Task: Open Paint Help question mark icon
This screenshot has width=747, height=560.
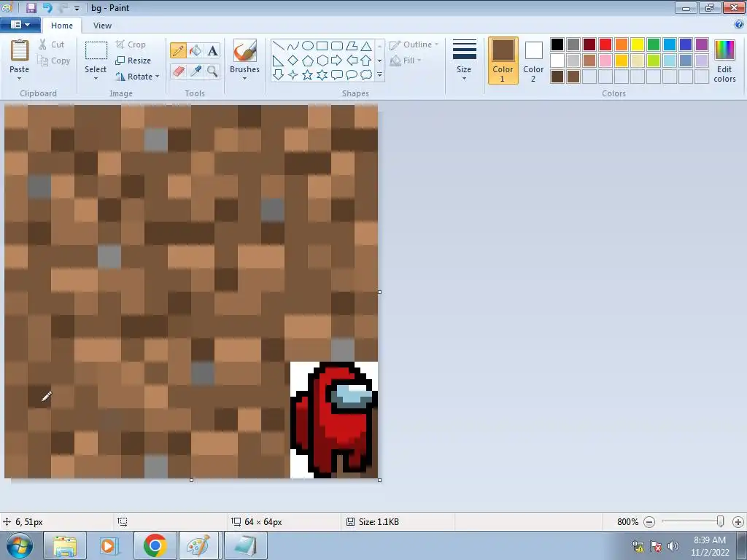Action: pyautogui.click(x=739, y=24)
